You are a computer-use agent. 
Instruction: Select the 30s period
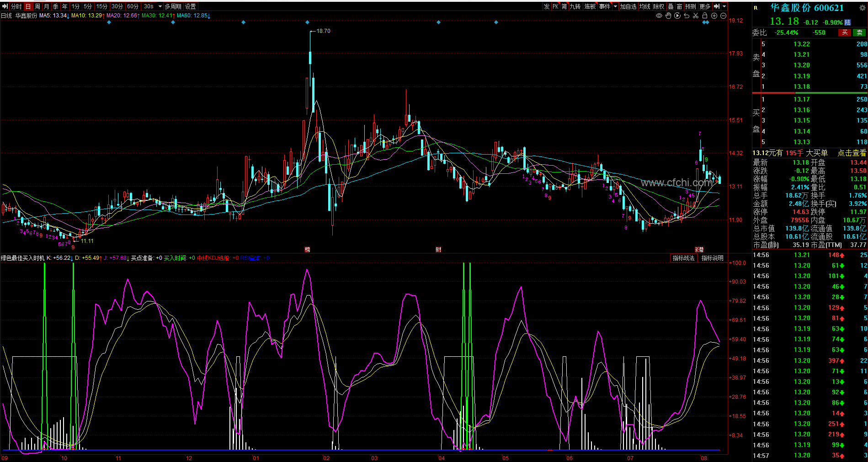point(149,6)
